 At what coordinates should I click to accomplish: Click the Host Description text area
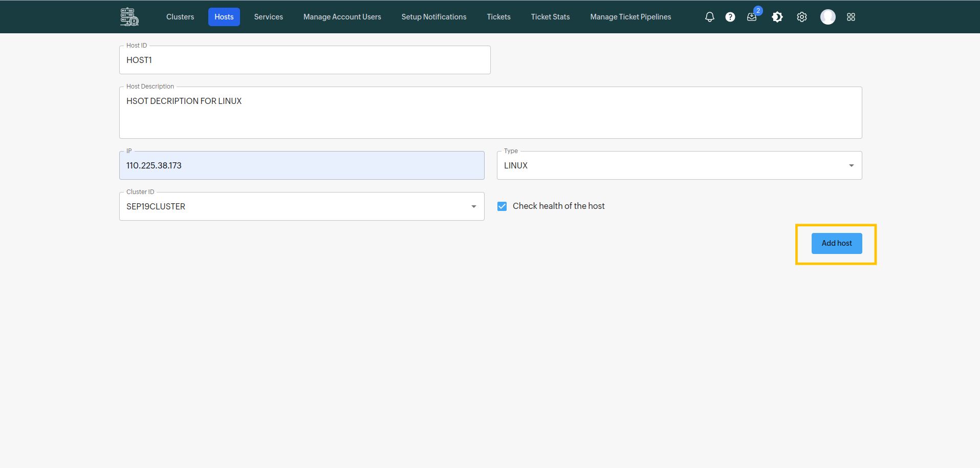click(x=491, y=113)
